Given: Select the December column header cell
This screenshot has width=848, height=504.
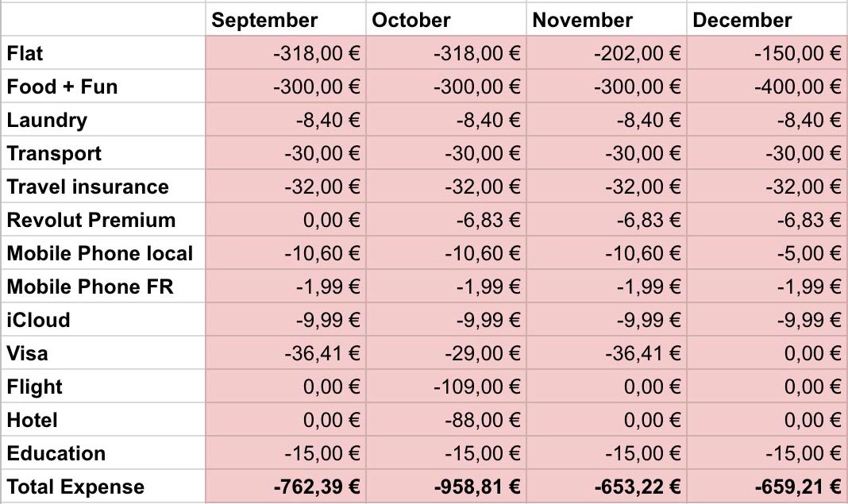Looking at the screenshot, I should 768,20.
